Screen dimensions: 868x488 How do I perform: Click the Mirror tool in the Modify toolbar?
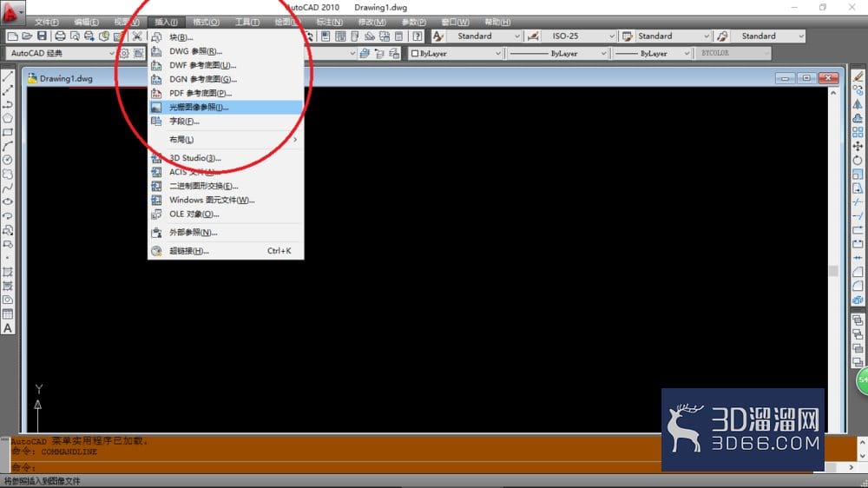point(858,104)
